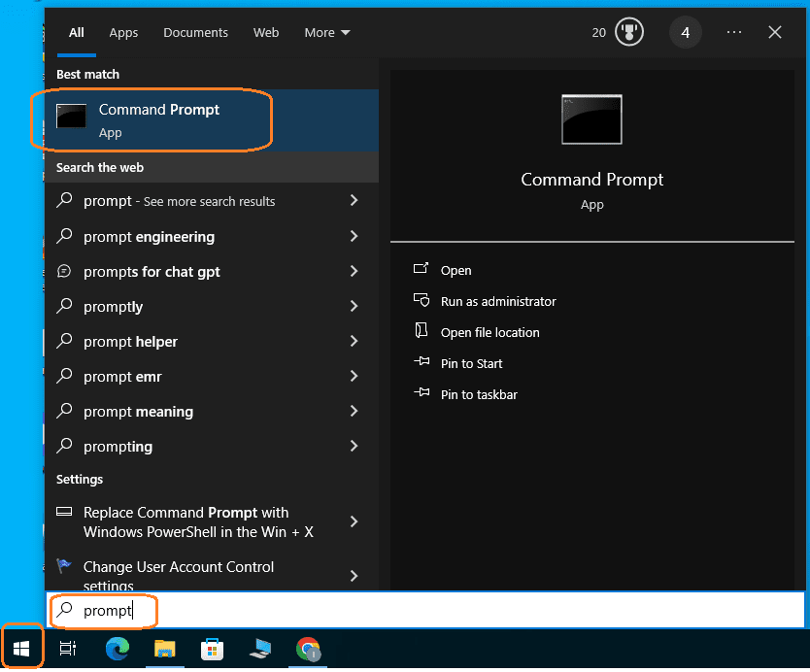Choose Open file location
Viewport: 810px width, 672px height.
click(x=489, y=332)
